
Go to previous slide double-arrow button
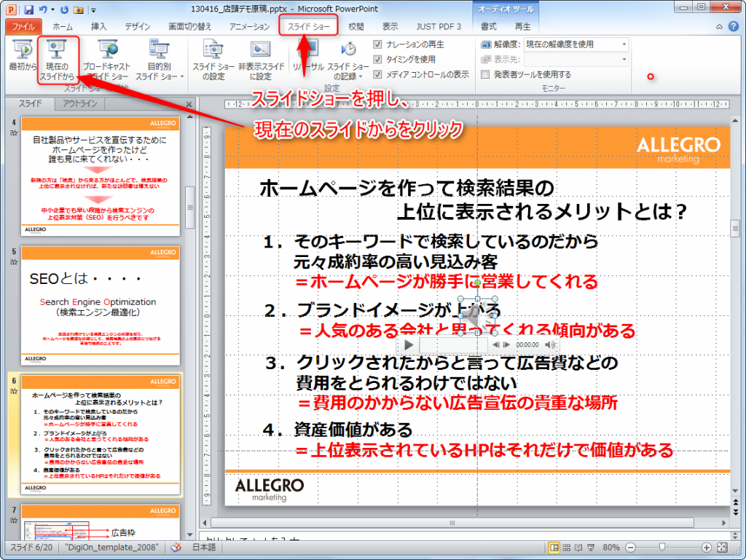736,502
